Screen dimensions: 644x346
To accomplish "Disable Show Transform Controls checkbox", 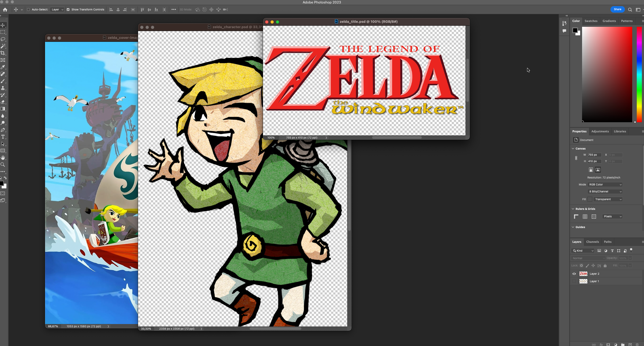I will click(68, 10).
